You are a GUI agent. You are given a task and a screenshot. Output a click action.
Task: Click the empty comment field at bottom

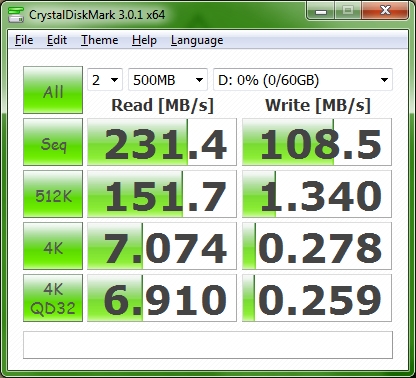click(x=208, y=345)
